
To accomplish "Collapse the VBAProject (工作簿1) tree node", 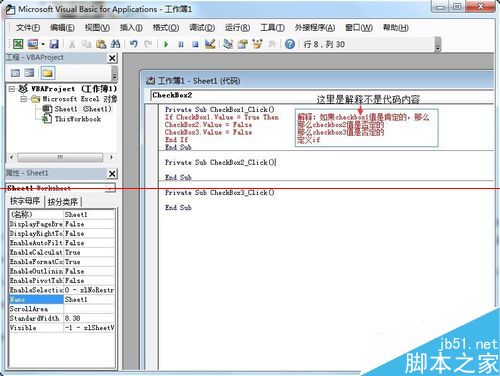I will (12, 89).
